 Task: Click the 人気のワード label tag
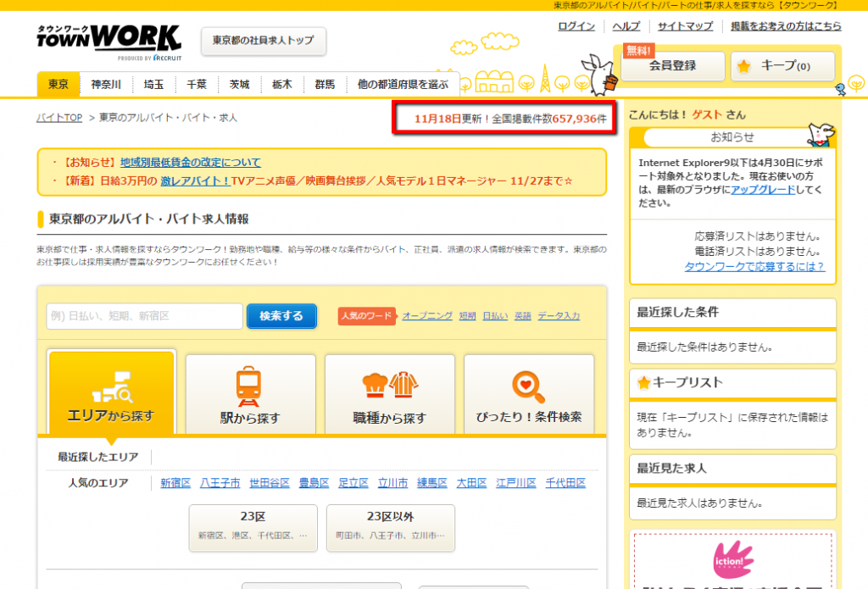(x=366, y=315)
